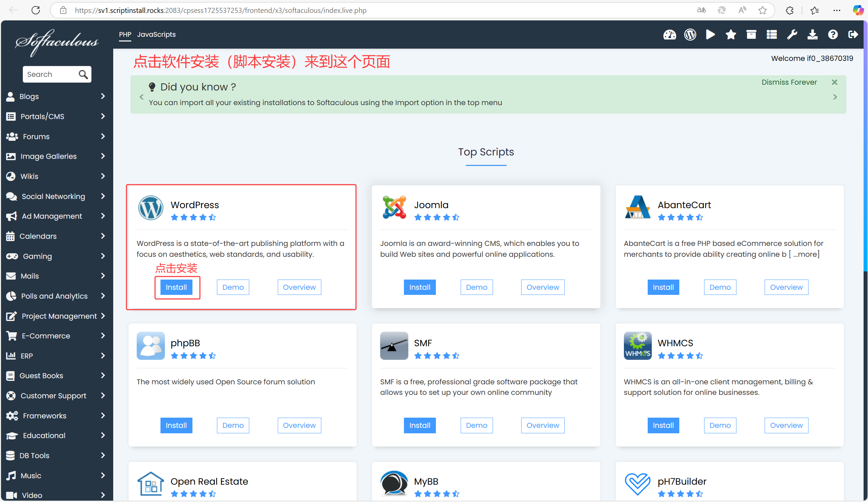Expand the Blogs category in sidebar
The height and width of the screenshot is (502, 868).
[x=55, y=97]
